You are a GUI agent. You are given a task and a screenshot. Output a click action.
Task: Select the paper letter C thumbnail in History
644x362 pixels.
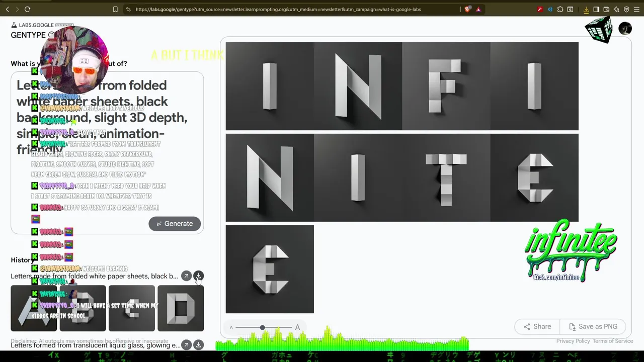(131, 308)
